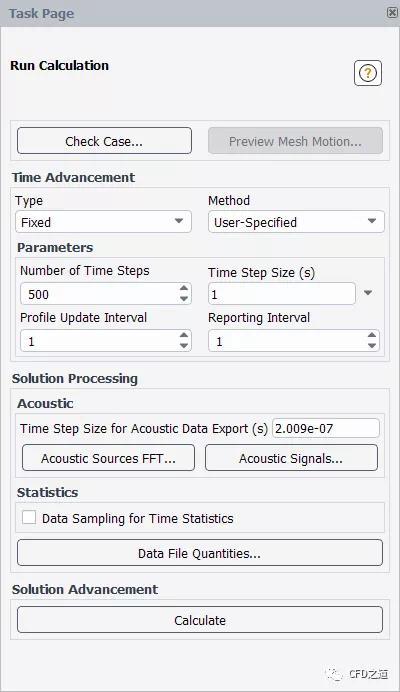Screen dimensions: 400x692
Task: Decrease Number of Time Steps with down arrow
Action: (x=184, y=299)
